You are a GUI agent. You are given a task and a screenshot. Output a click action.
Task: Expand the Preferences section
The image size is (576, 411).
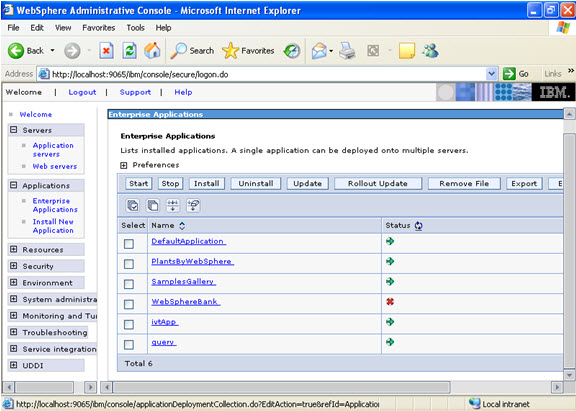[x=124, y=165]
